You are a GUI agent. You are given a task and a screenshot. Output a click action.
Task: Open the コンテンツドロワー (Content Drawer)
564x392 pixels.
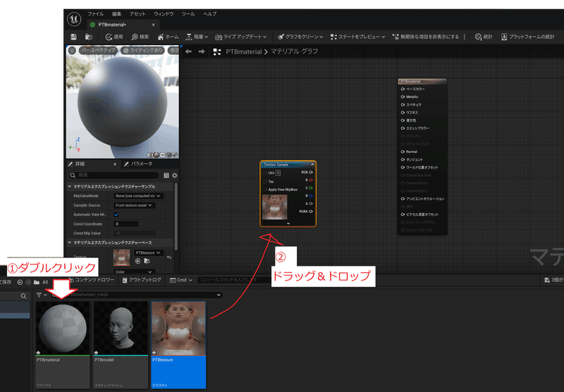[x=95, y=280]
